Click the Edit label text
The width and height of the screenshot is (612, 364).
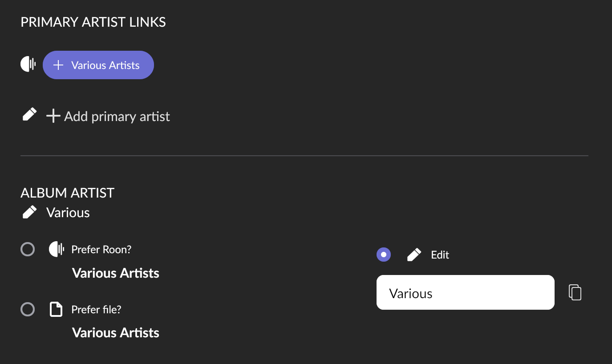(x=440, y=255)
